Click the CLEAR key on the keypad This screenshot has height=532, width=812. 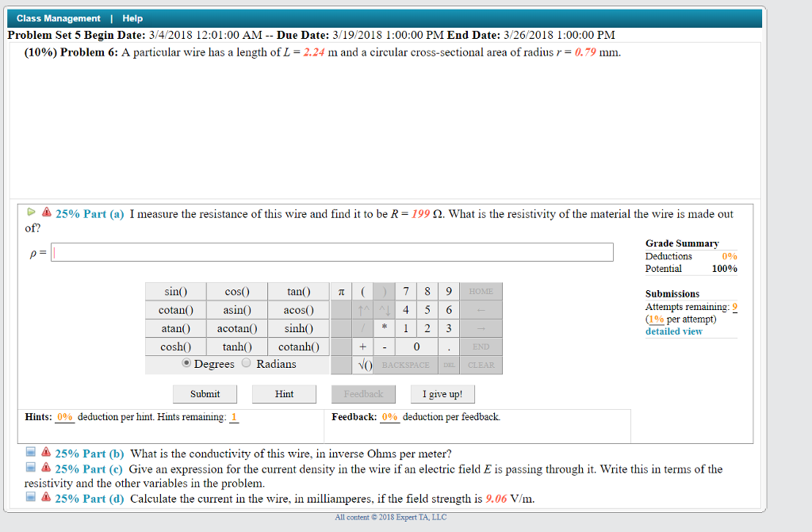481,364
